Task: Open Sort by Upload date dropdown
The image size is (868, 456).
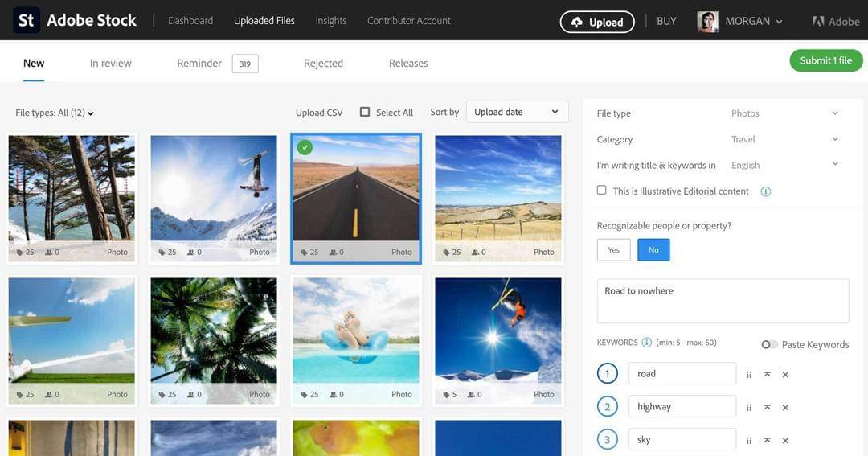Action: [x=517, y=112]
